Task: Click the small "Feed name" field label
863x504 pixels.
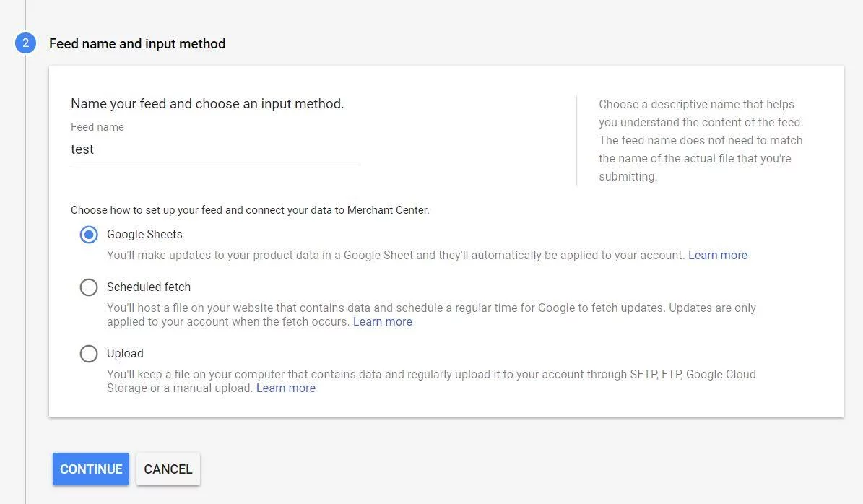Action: tap(97, 127)
